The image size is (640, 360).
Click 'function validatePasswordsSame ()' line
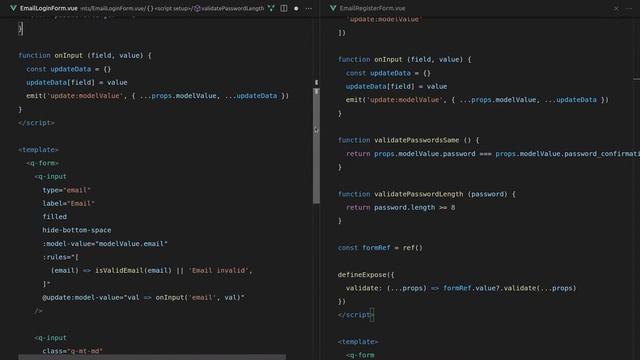point(409,140)
